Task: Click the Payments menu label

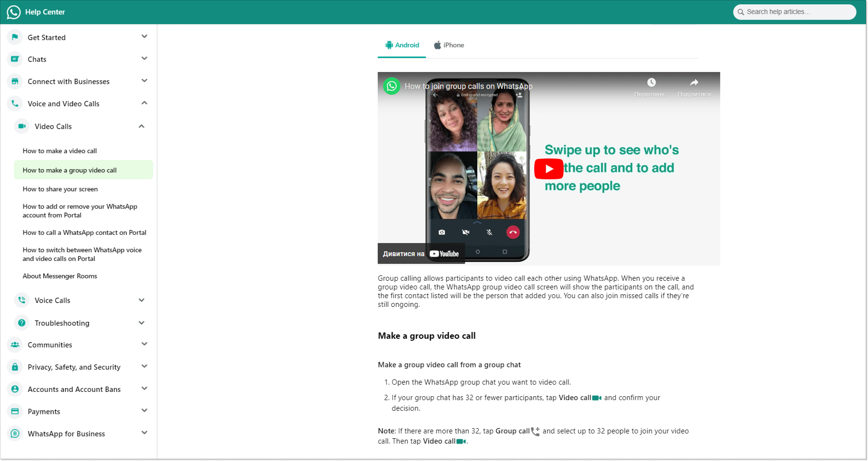Action: coord(44,412)
